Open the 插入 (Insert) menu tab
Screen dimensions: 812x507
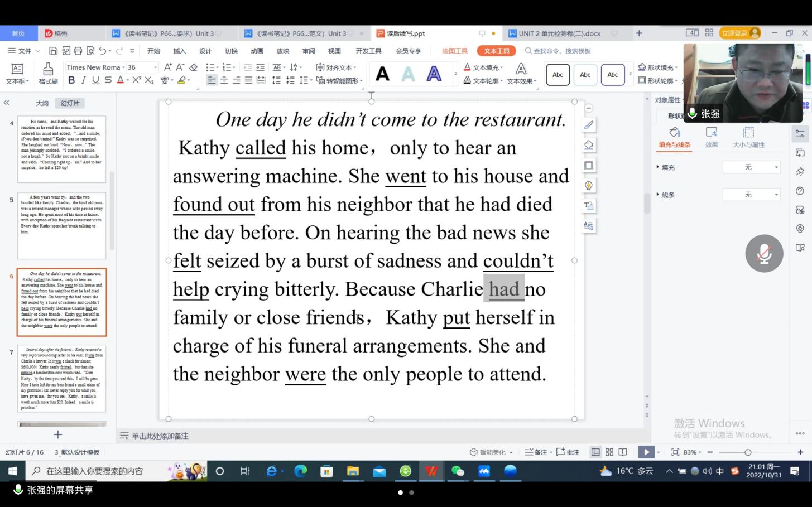pos(179,51)
